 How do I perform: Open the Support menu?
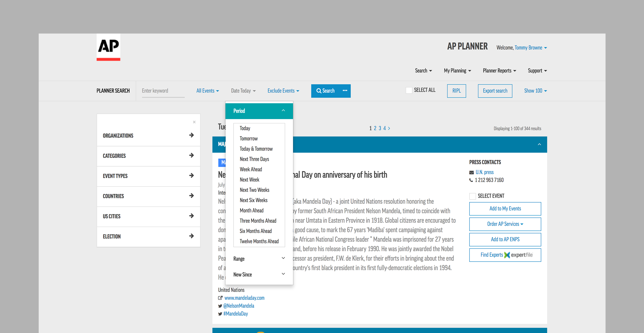[537, 71]
